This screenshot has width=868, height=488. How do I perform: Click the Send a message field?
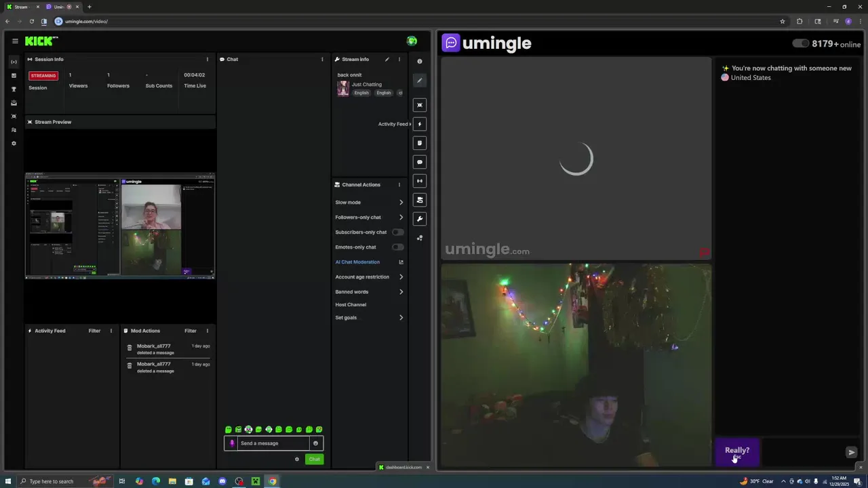tap(273, 443)
